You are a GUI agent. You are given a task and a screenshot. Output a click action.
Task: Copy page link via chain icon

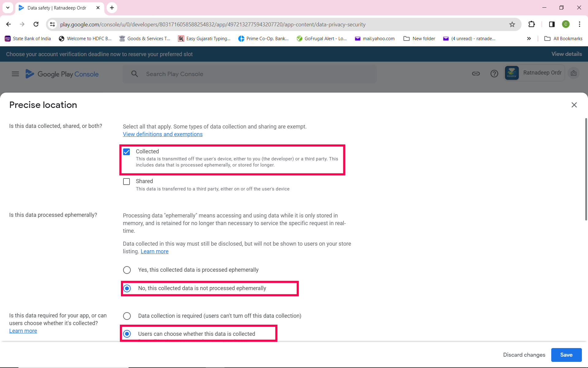(x=476, y=74)
